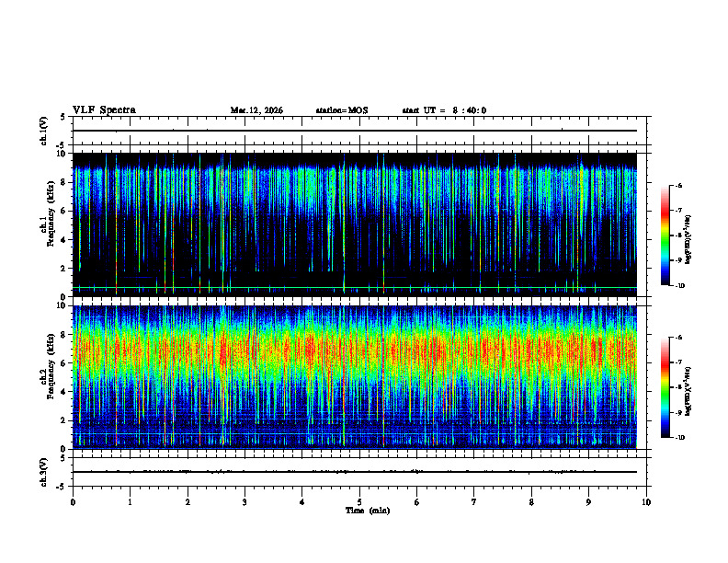
Task: Click the "1" tick on the time axis
Action: [130, 502]
